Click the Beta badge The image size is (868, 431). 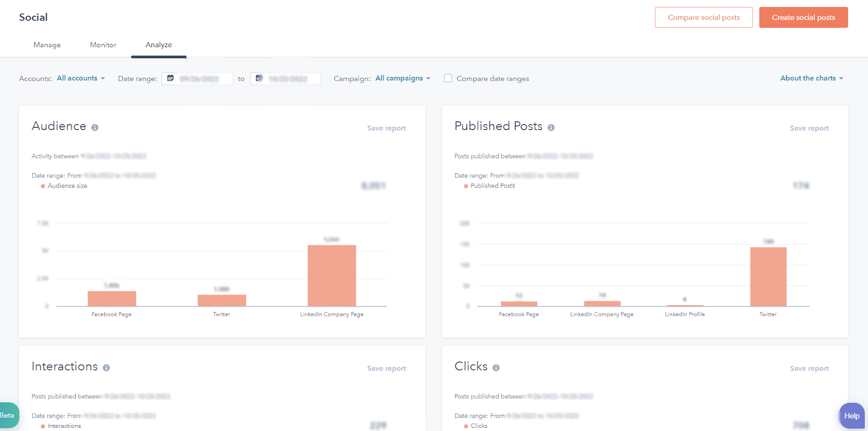pyautogui.click(x=8, y=415)
